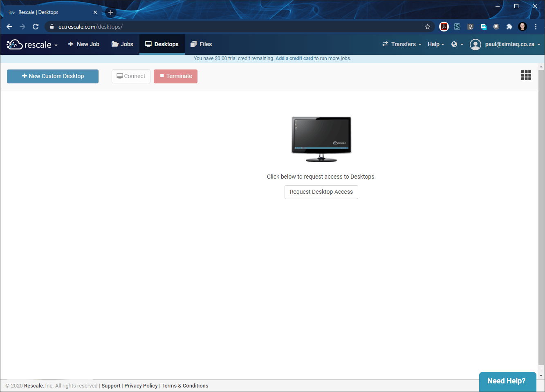This screenshot has width=545, height=392.
Task: Open the browser extensions puzzle icon
Action: pos(509,27)
